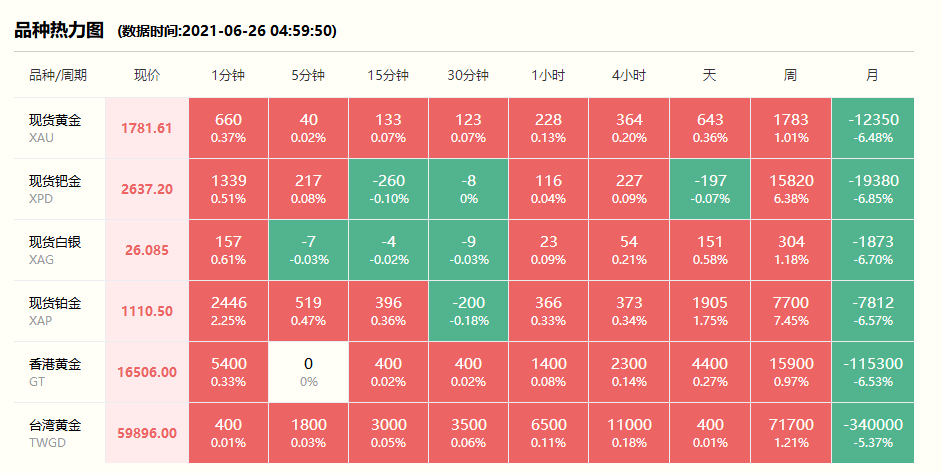Click the green -12350 gold monthly cell

872,128
